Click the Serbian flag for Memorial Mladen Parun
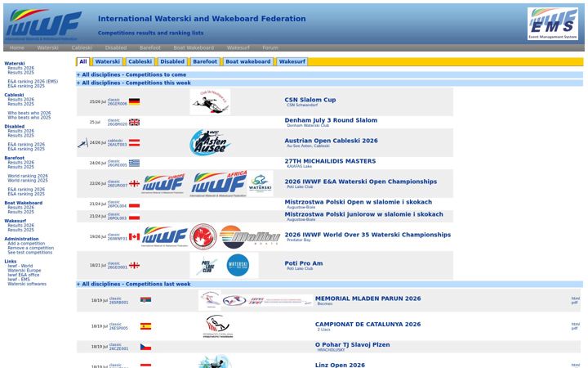588x368 pixels. click(x=146, y=300)
